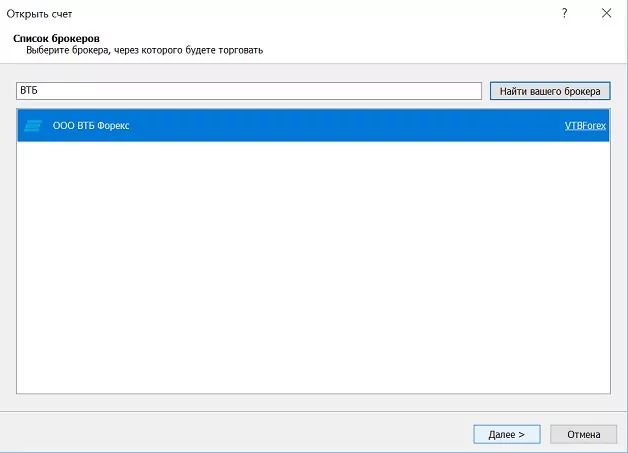628x453 pixels.
Task: Open help with the question mark icon
Action: click(564, 13)
